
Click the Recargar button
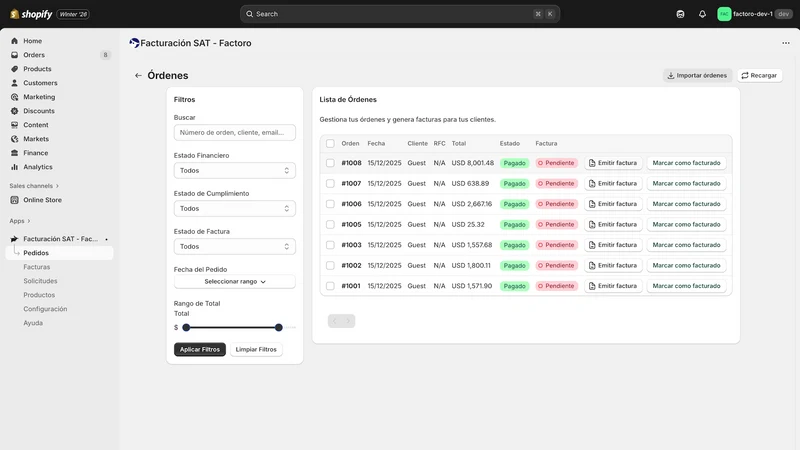click(x=759, y=76)
